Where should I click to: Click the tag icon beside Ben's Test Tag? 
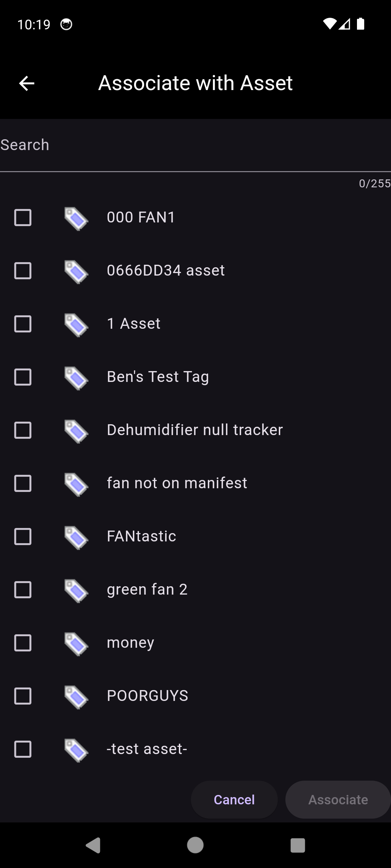(76, 378)
